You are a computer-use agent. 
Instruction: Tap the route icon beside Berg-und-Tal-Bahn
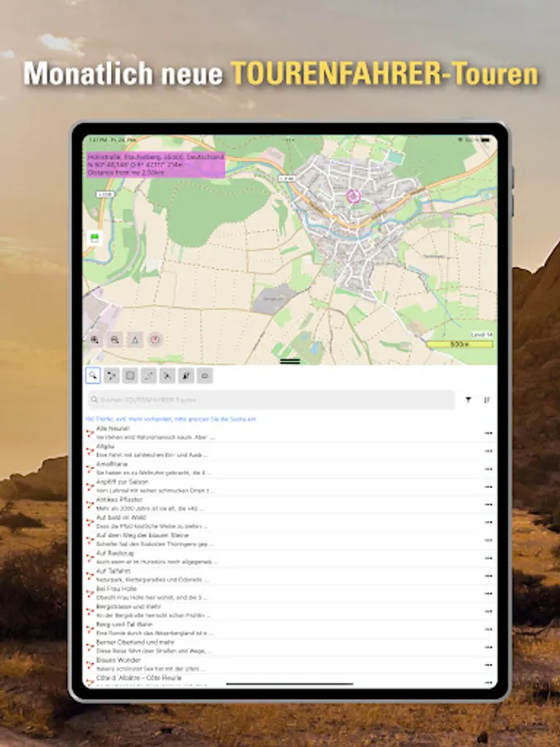click(x=90, y=629)
